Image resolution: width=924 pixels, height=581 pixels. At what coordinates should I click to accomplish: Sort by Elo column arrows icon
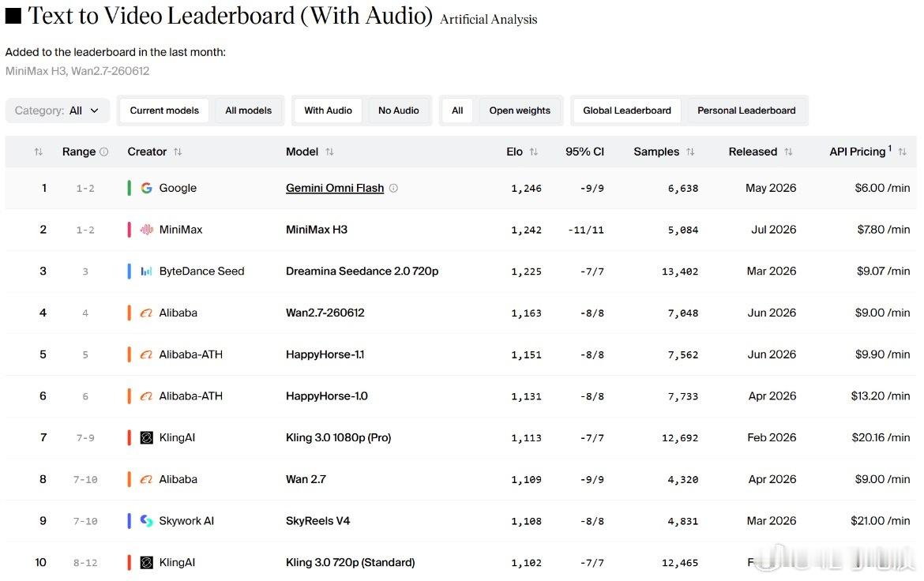pos(533,152)
